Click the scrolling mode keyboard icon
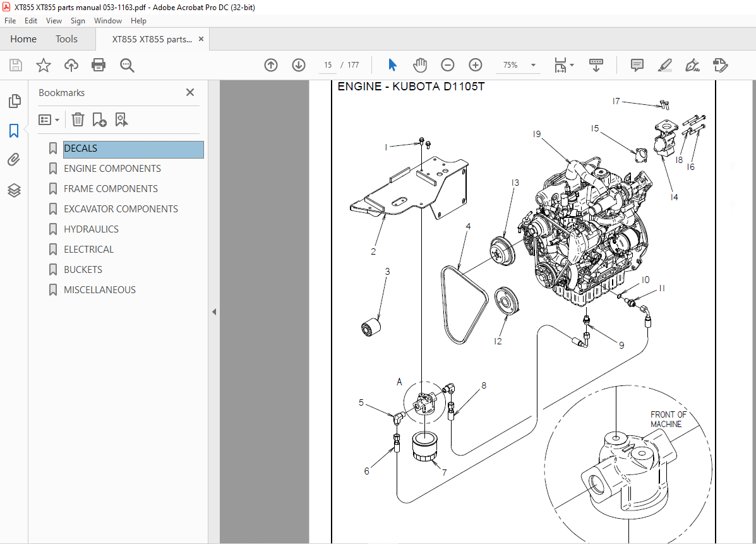This screenshot has height=544, width=756. pyautogui.click(x=596, y=65)
